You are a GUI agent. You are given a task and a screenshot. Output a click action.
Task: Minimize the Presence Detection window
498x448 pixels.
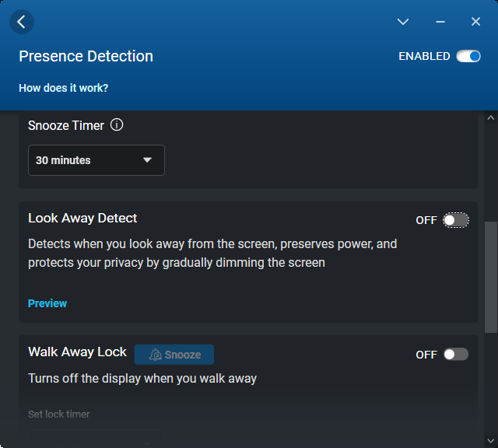click(x=440, y=22)
